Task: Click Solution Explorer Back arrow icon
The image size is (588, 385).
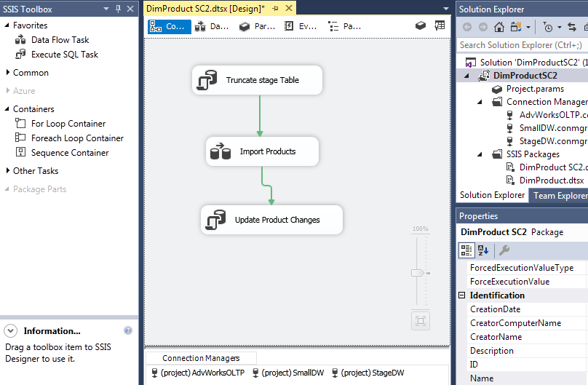Action: point(467,27)
